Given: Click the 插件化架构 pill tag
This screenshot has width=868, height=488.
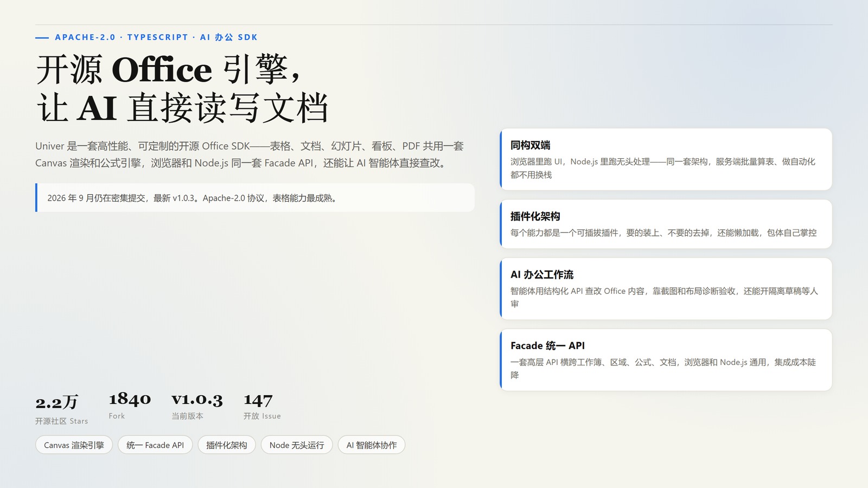Looking at the screenshot, I should coord(227,445).
